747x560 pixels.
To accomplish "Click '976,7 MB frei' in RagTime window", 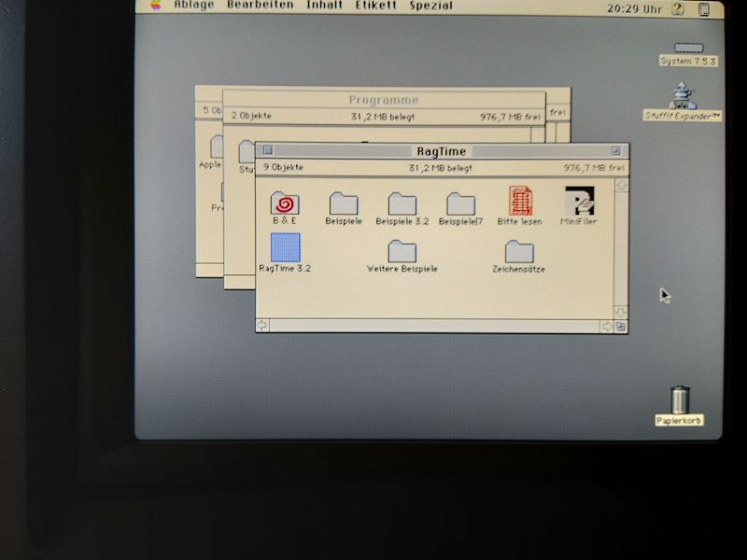I will (x=594, y=168).
